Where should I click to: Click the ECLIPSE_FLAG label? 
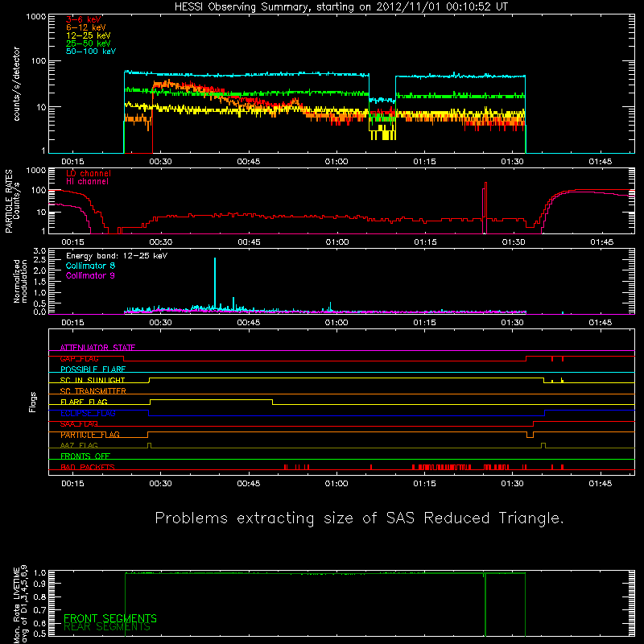point(88,413)
